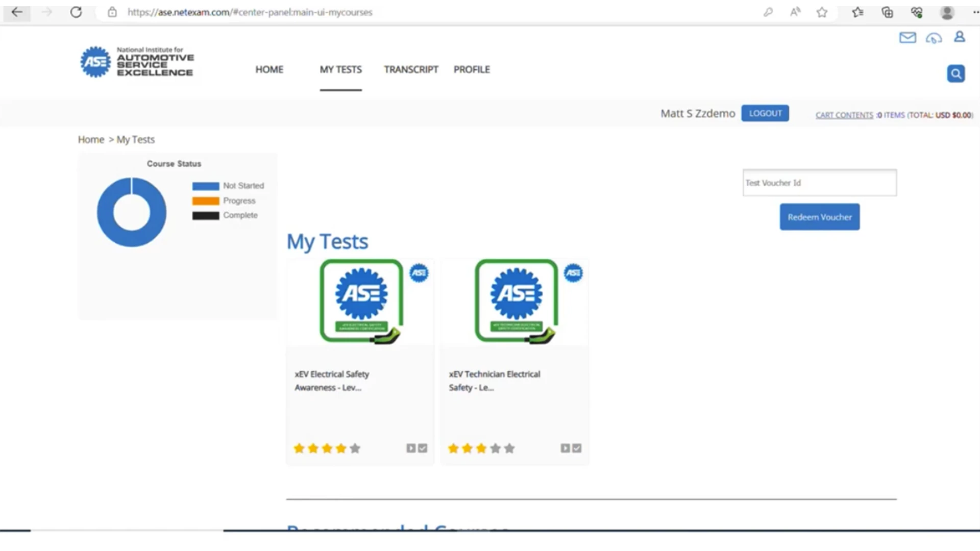Image resolution: width=980 pixels, height=551 pixels.
Task: Tick checkmark icon on xEV Technician card
Action: tap(577, 448)
